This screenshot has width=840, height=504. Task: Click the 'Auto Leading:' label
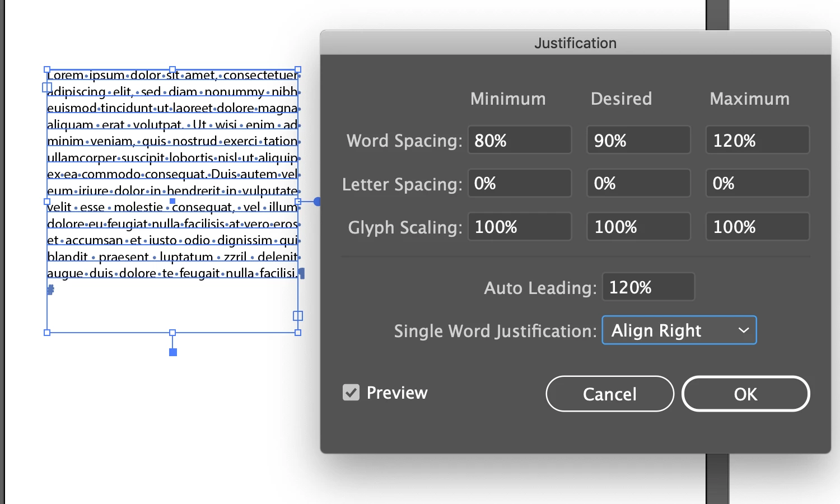coord(540,287)
